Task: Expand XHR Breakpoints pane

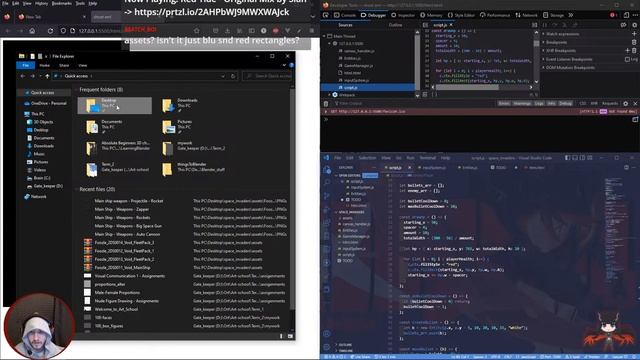Action: pos(543,51)
